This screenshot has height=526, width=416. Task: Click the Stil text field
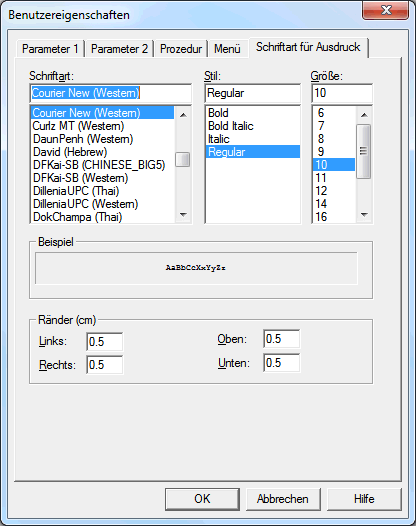click(x=253, y=93)
